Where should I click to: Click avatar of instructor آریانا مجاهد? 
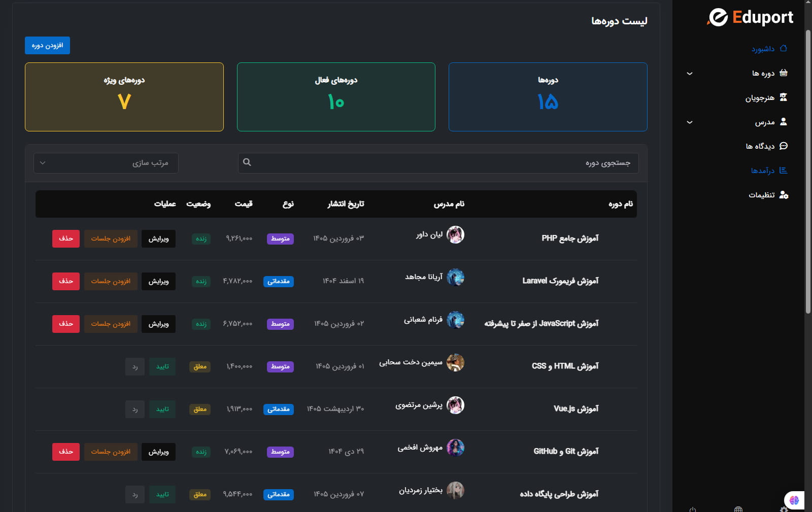click(x=455, y=277)
